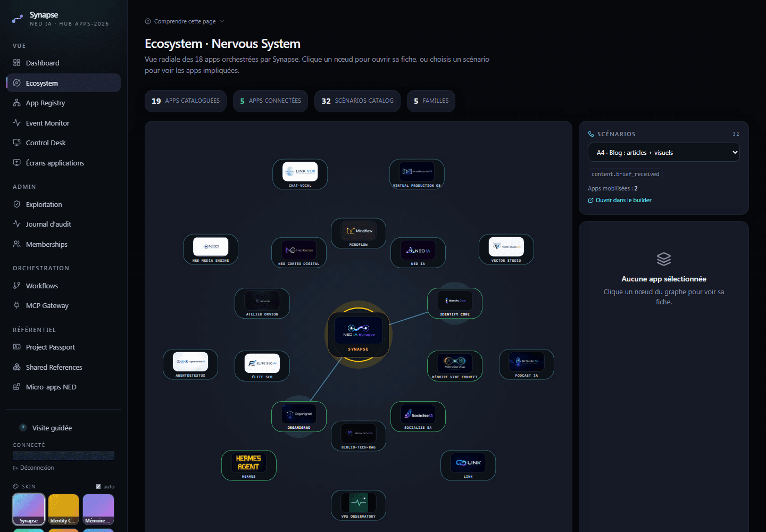
Task: Select the Virtual Production OS node
Action: [417, 174]
